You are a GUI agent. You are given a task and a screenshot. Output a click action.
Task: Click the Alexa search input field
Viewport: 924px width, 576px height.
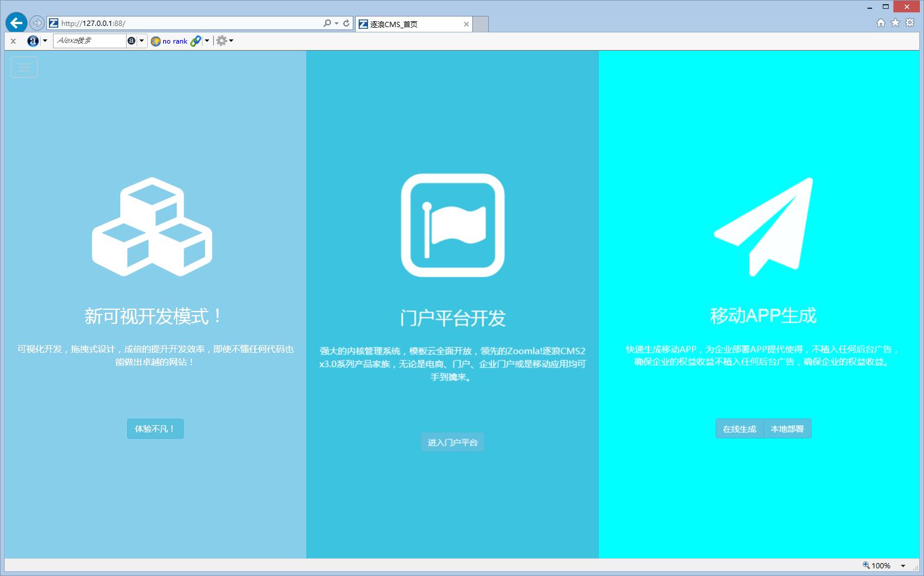[90, 41]
